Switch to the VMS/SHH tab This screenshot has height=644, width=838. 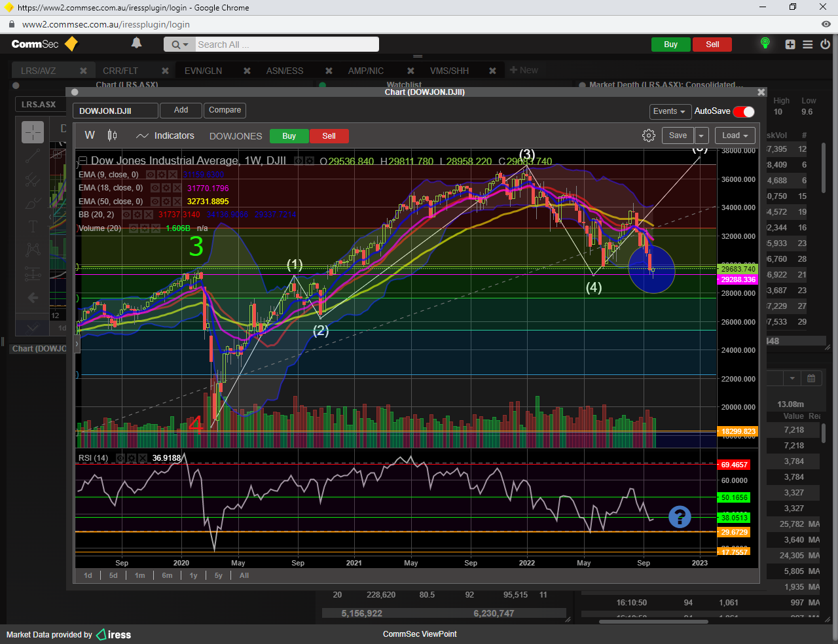coord(449,71)
